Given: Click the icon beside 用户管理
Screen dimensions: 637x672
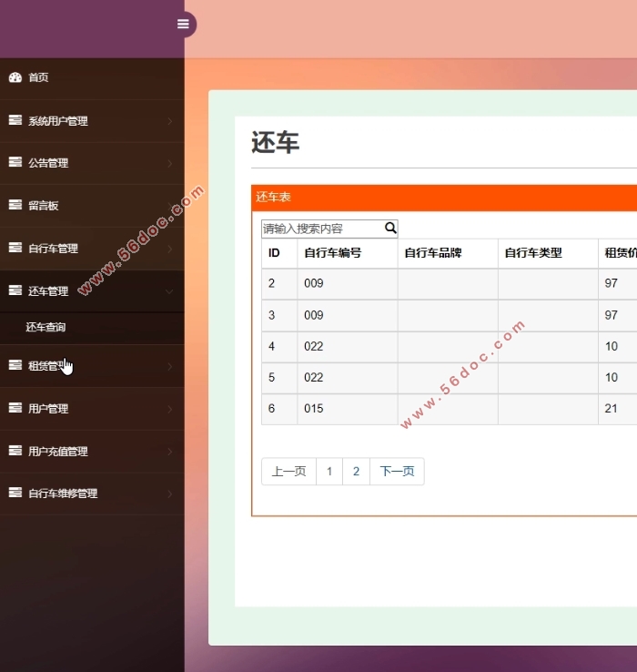Looking at the screenshot, I should click(x=15, y=408).
